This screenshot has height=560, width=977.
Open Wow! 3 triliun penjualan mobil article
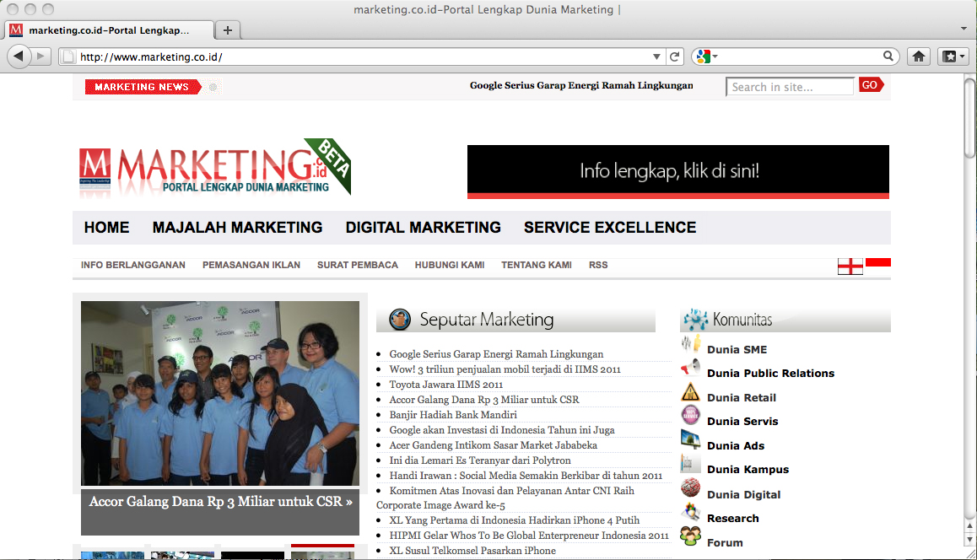click(x=505, y=369)
